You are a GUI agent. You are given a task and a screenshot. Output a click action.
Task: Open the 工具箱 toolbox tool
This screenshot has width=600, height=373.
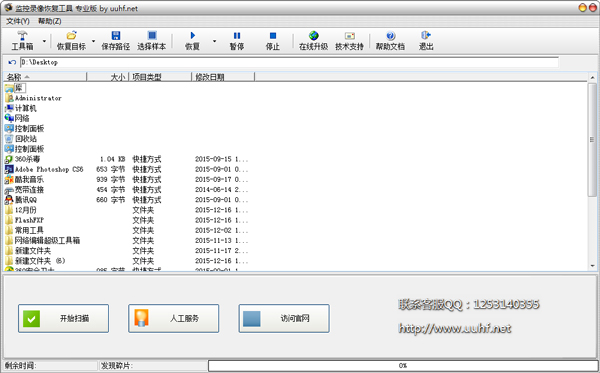point(22,41)
